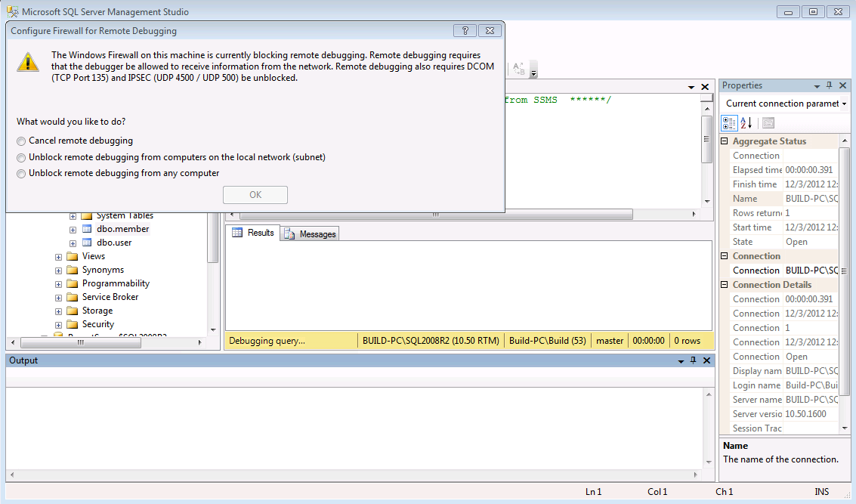Click Output pane scroll right arrow

point(696,475)
